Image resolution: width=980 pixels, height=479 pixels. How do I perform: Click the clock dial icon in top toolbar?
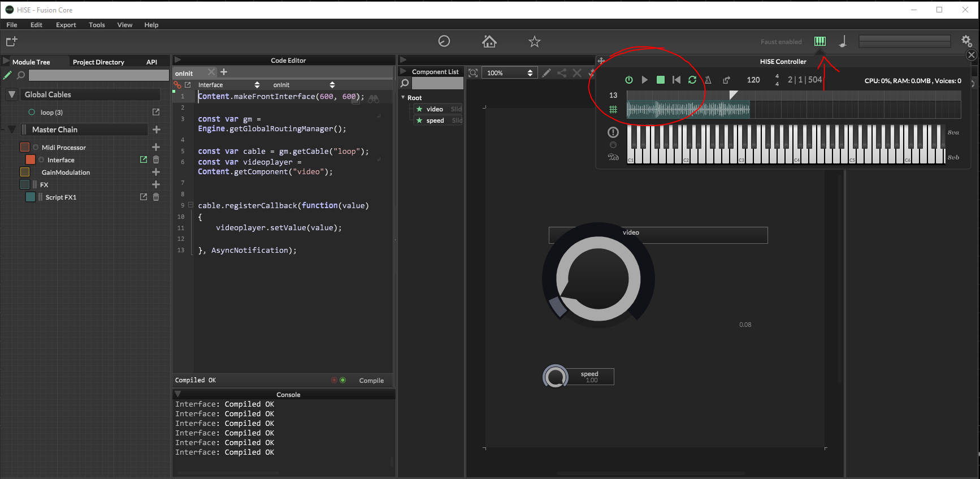pos(444,41)
